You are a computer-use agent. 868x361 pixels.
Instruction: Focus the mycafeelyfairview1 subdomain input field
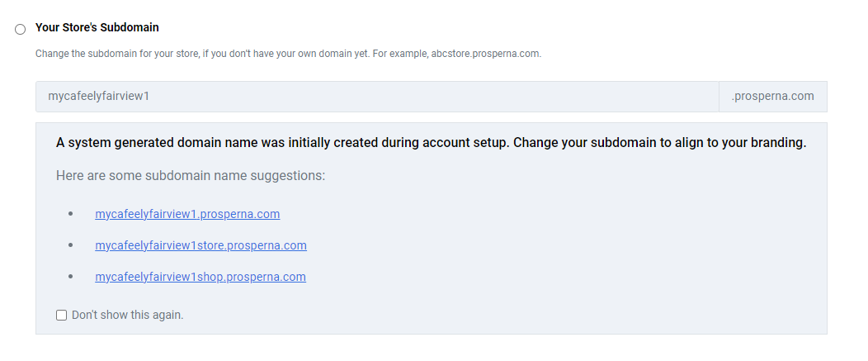coord(377,97)
